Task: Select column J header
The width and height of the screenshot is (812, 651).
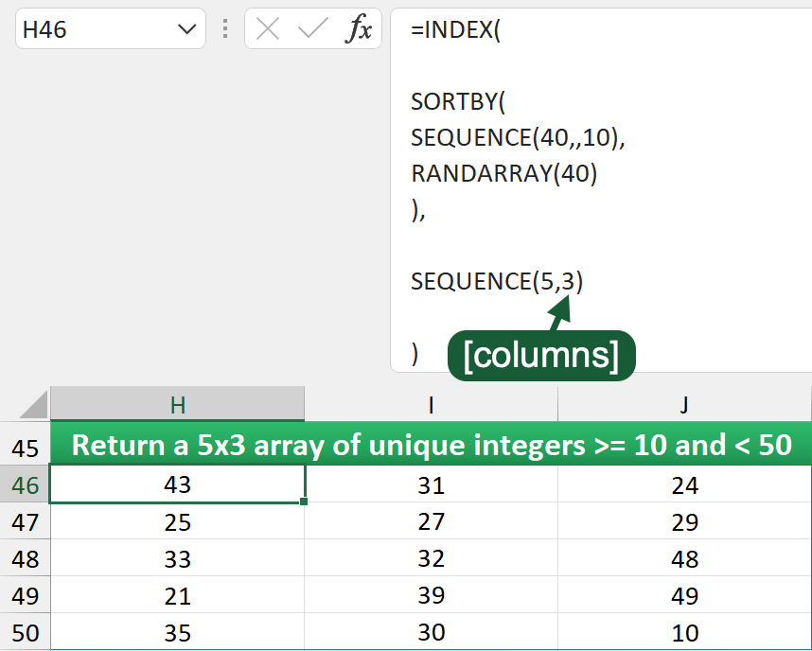Action: (684, 405)
